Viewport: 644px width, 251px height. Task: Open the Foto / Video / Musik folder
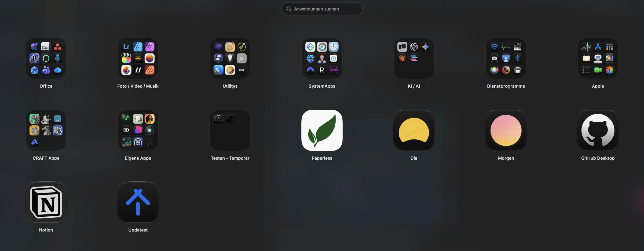coord(138,58)
